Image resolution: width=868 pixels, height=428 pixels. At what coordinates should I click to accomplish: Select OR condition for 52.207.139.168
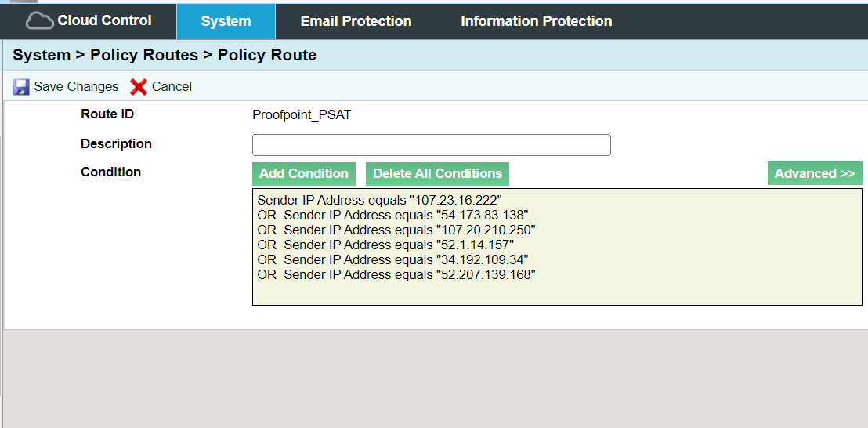click(396, 274)
